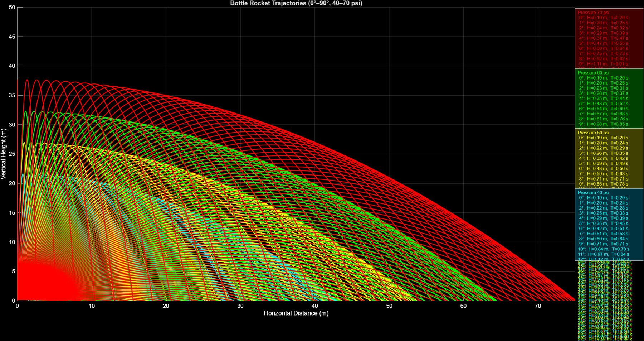Click the vertical axis tick label '35'

point(12,95)
